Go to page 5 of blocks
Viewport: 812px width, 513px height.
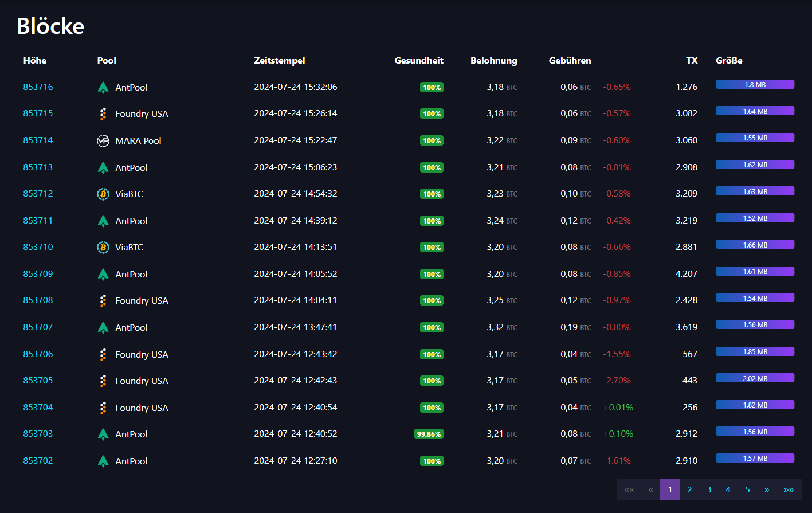747,489
